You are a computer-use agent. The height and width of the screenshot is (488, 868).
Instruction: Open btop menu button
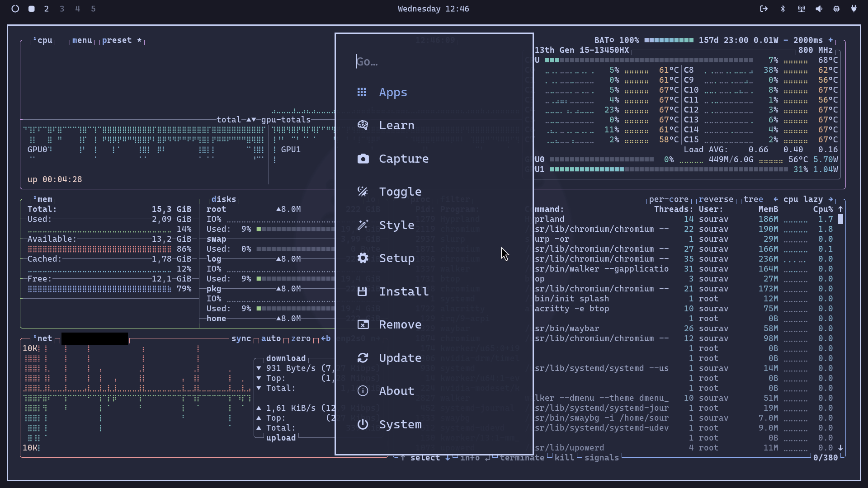82,40
